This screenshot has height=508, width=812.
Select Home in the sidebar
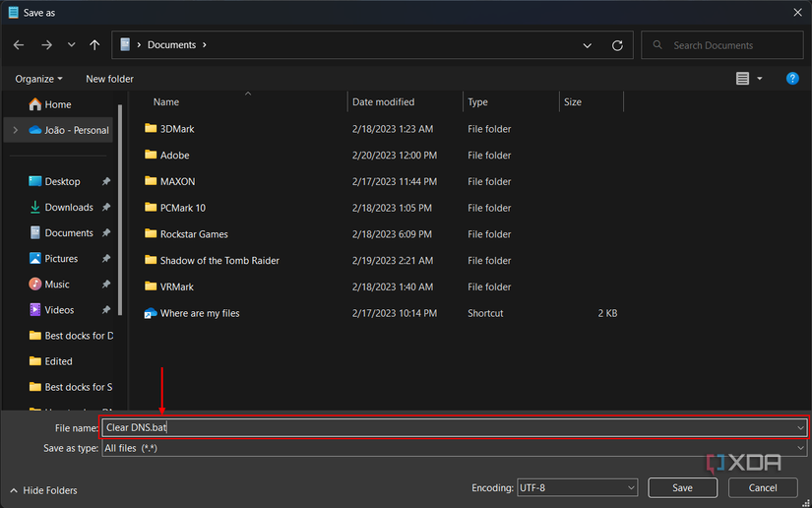[x=50, y=104]
